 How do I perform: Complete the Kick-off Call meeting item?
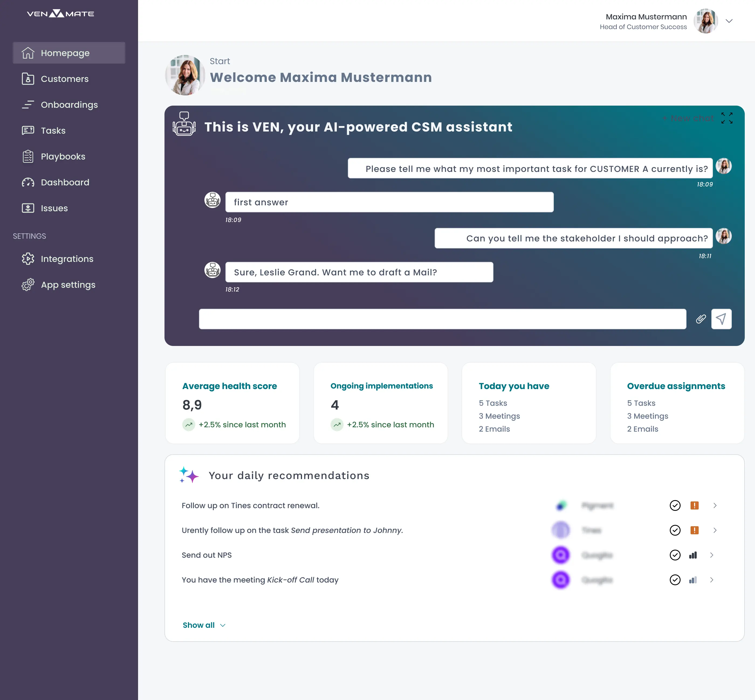point(675,580)
